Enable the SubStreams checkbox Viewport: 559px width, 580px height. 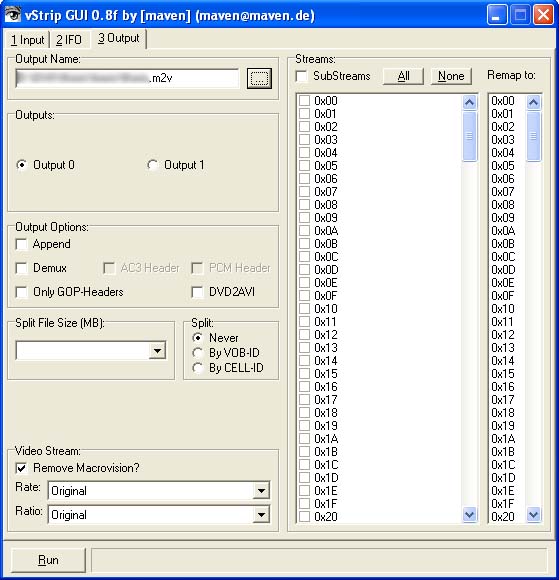[x=302, y=76]
